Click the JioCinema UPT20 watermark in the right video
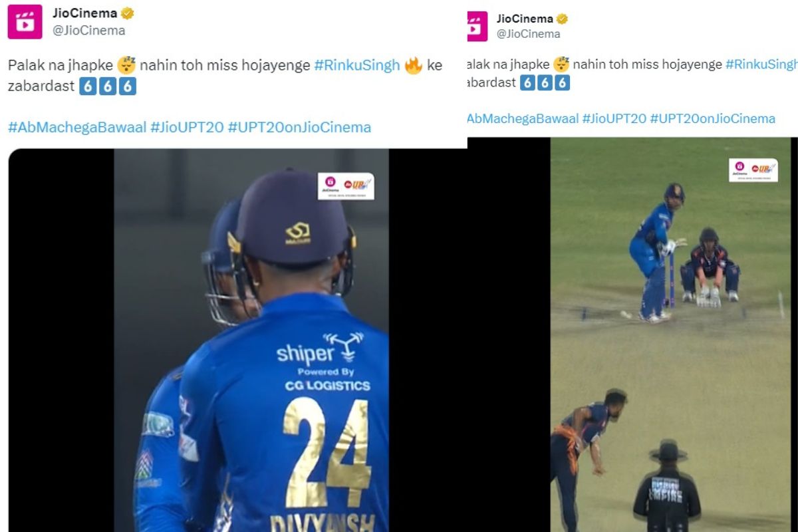The image size is (798, 532). 753,170
